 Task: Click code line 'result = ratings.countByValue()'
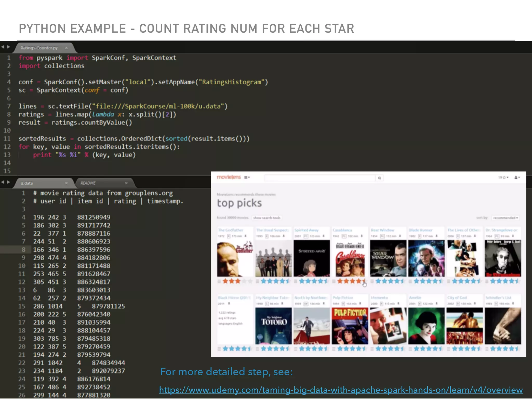click(x=75, y=123)
